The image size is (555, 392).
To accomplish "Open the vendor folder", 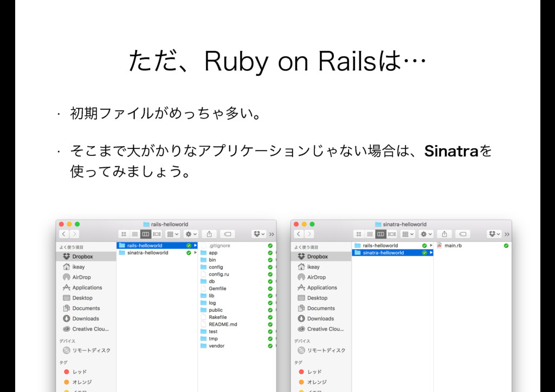I will tap(236, 345).
